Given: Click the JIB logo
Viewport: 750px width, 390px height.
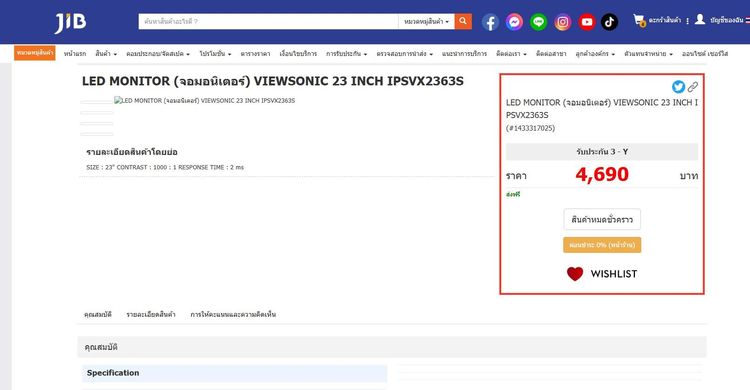Looking at the screenshot, I should (x=70, y=22).
